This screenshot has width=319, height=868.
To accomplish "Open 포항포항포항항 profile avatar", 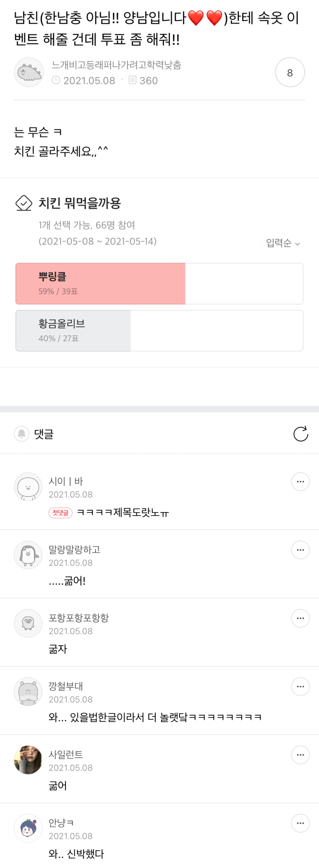I will (x=28, y=623).
